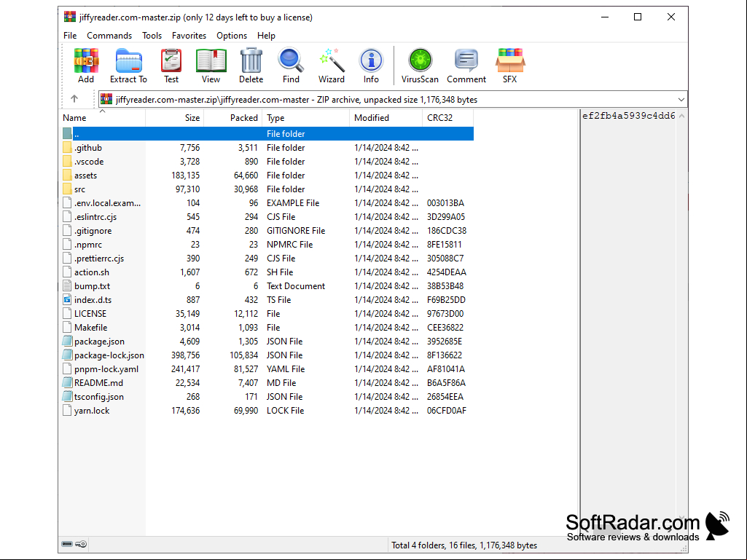Click CRC32 value 06CFD0AF
This screenshot has width=747, height=560.
447,410
